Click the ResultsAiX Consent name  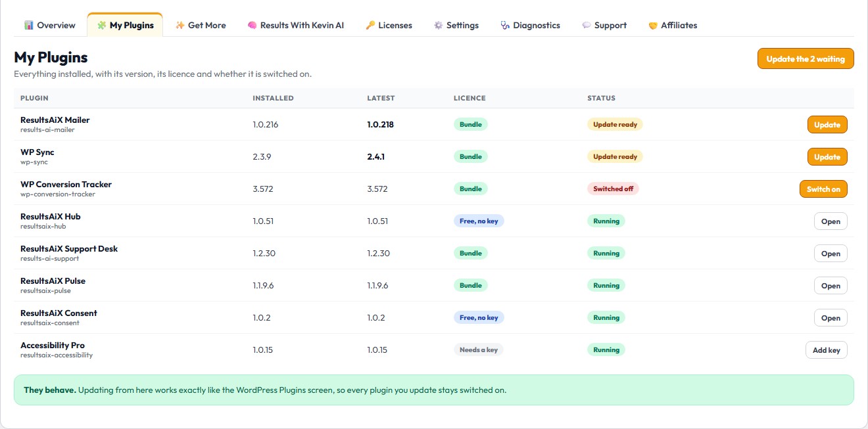point(59,313)
